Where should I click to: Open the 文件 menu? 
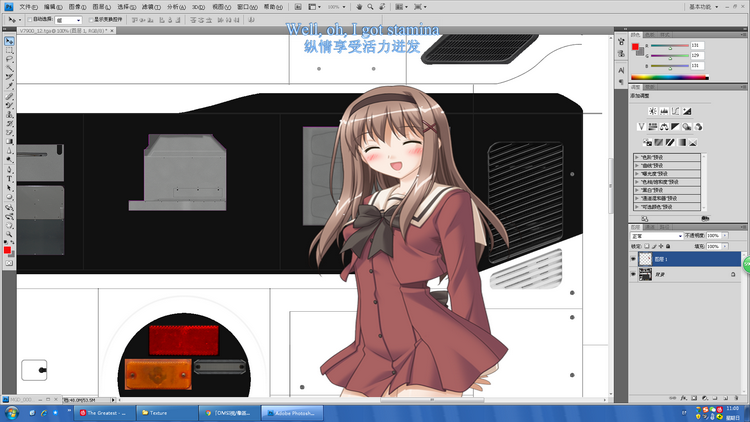pos(28,7)
